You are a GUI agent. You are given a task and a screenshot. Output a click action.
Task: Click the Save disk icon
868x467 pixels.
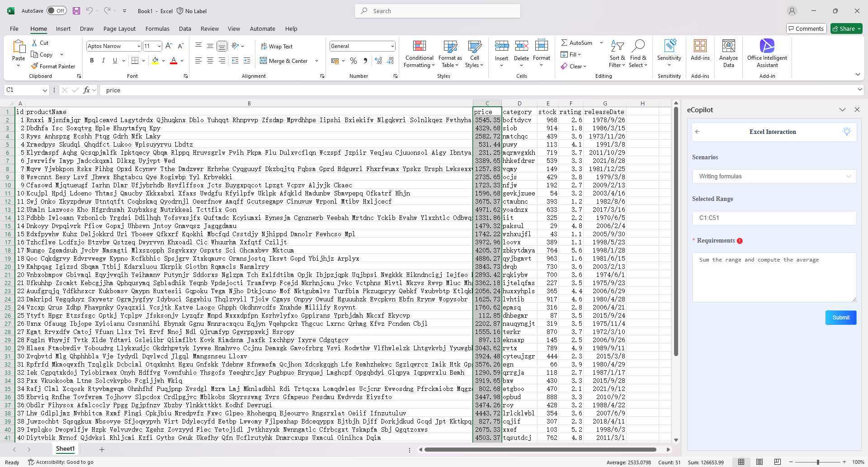(76, 11)
